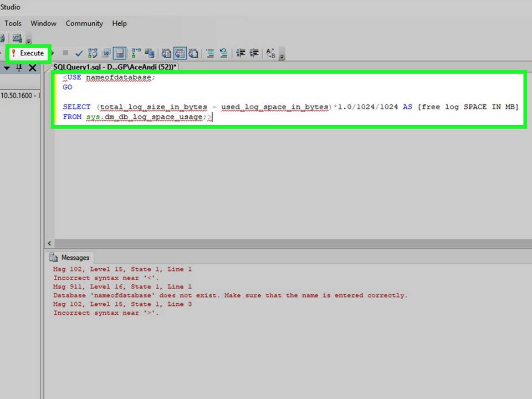Click message 'Incorrect syntax near '<'.'
This screenshot has height=399, width=532.
point(106,278)
